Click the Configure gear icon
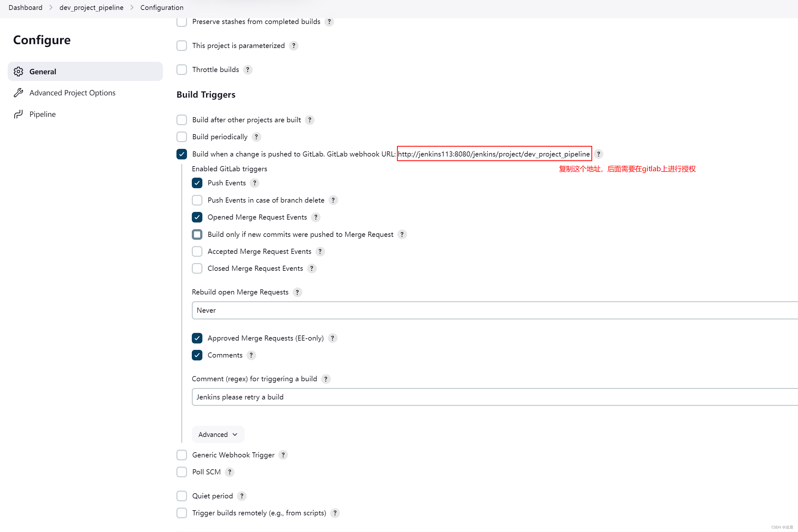Screen dimensions: 798x532 [19, 71]
